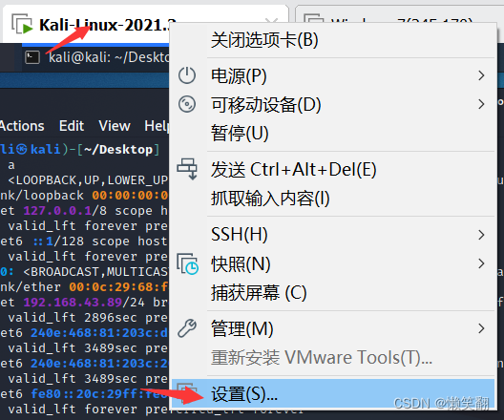Image resolution: width=504 pixels, height=420 pixels.
Task: Expand the 电源(P) submenu arrow
Action: [481, 75]
